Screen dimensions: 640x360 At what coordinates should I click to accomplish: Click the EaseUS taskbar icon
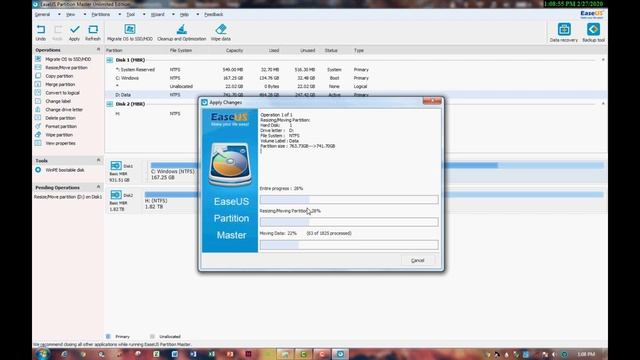[x=340, y=354]
